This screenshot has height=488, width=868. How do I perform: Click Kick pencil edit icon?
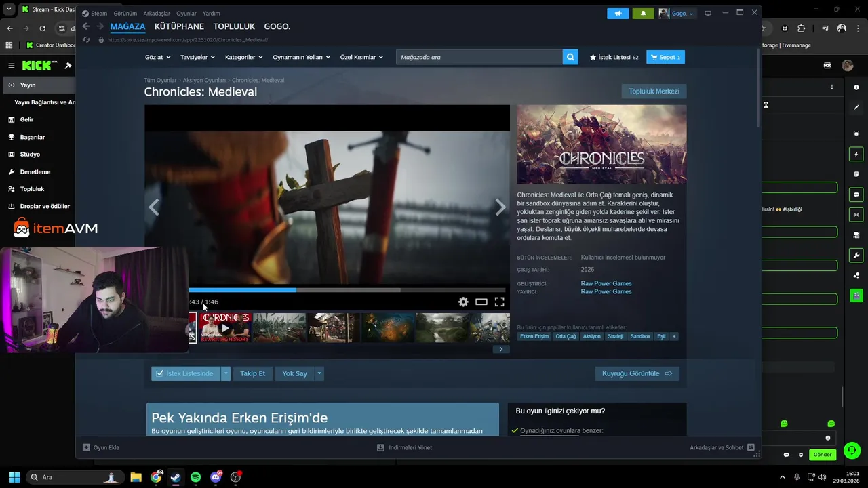[856, 107]
